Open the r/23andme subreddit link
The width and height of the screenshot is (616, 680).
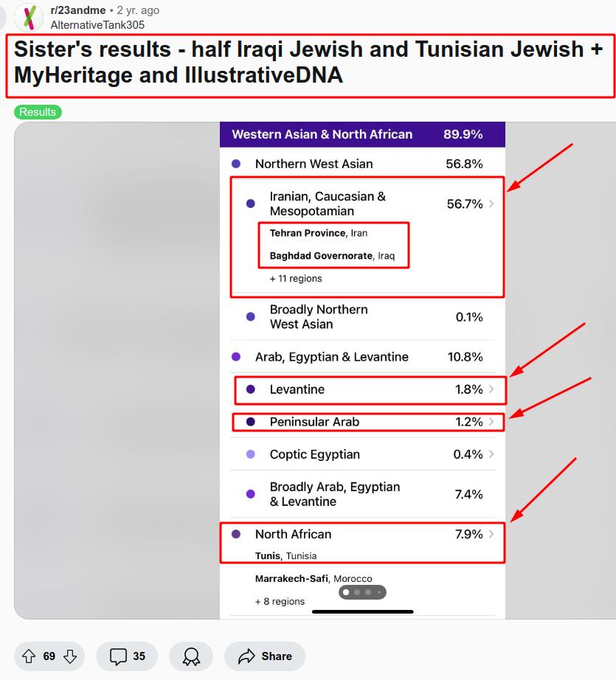(x=77, y=10)
